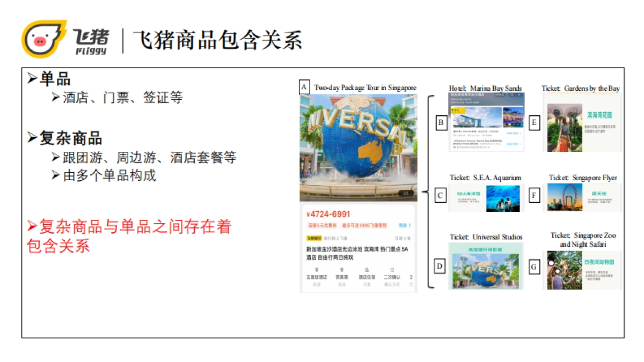Click the building icon above 酒店住宿
The height and width of the screenshot is (362, 644).
368,269
